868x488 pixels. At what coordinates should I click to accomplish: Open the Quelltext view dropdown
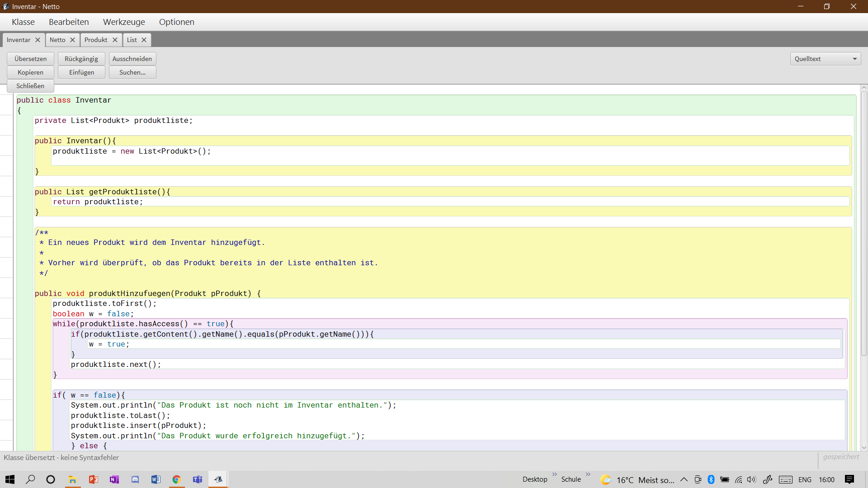[x=825, y=59]
